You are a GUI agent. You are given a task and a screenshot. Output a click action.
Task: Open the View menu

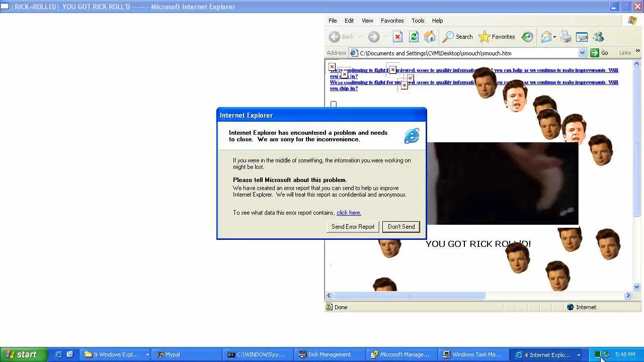pos(367,21)
